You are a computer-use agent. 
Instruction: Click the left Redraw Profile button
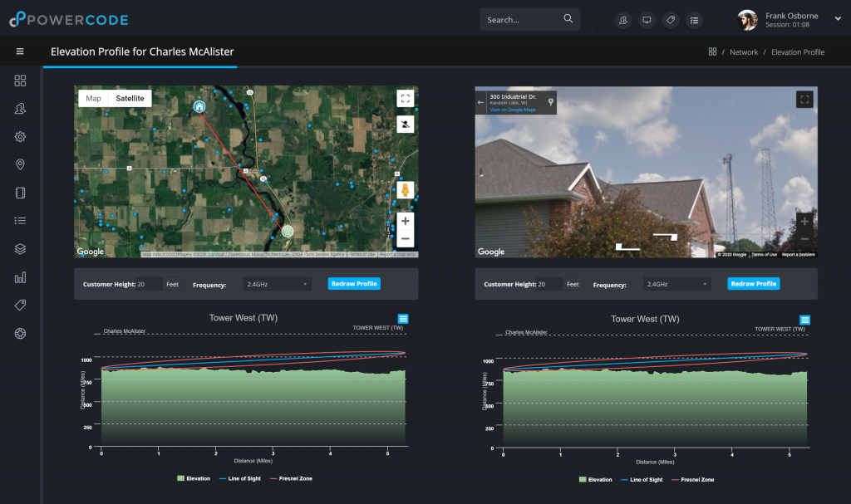point(354,282)
